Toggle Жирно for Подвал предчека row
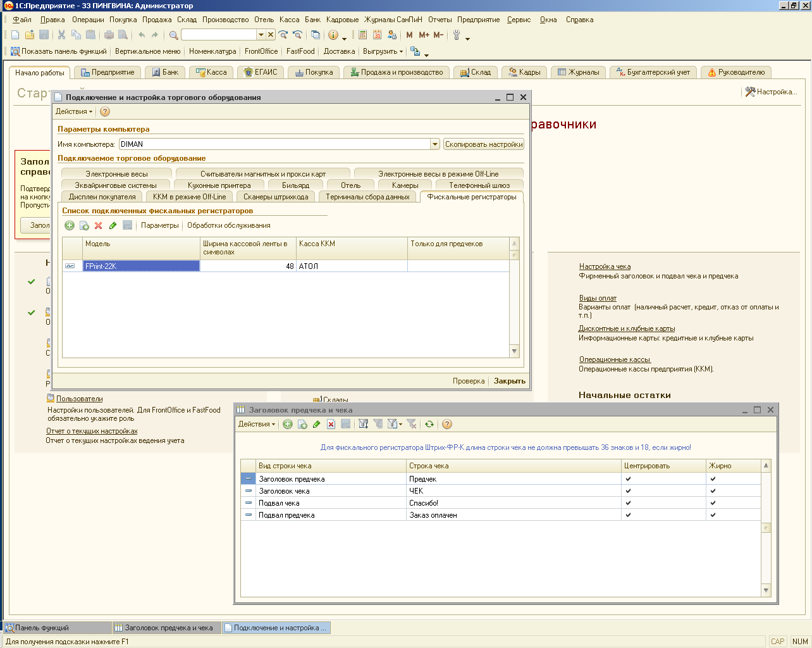This screenshot has width=812, height=648. tap(713, 515)
